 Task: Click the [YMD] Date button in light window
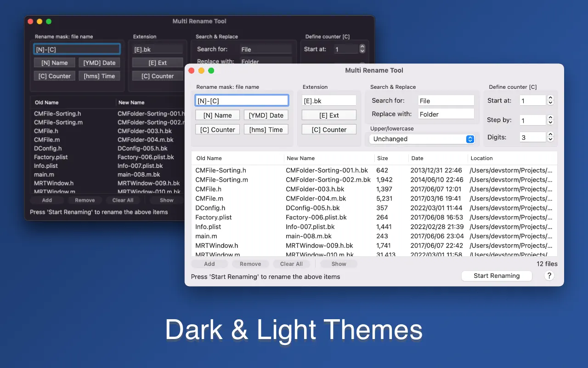pos(266,115)
